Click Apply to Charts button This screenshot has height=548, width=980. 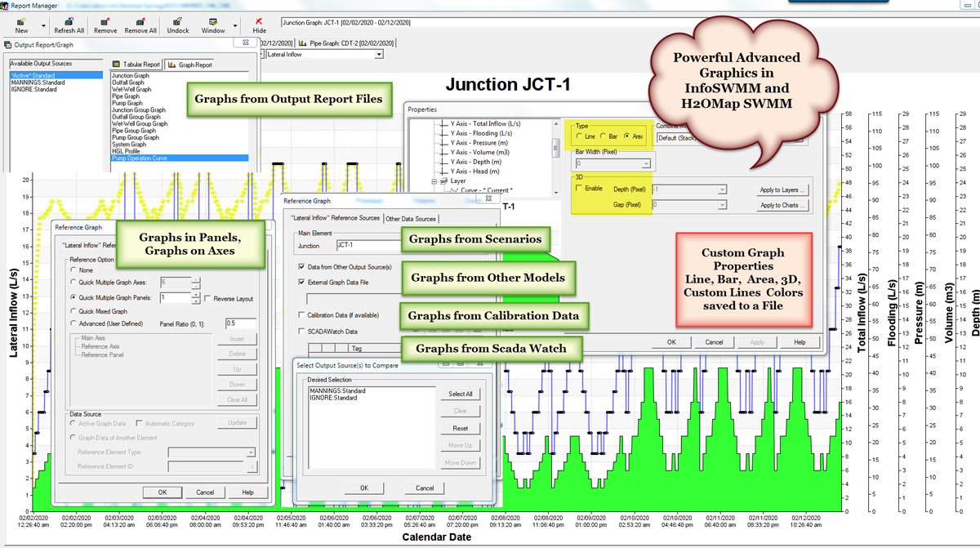coord(782,205)
